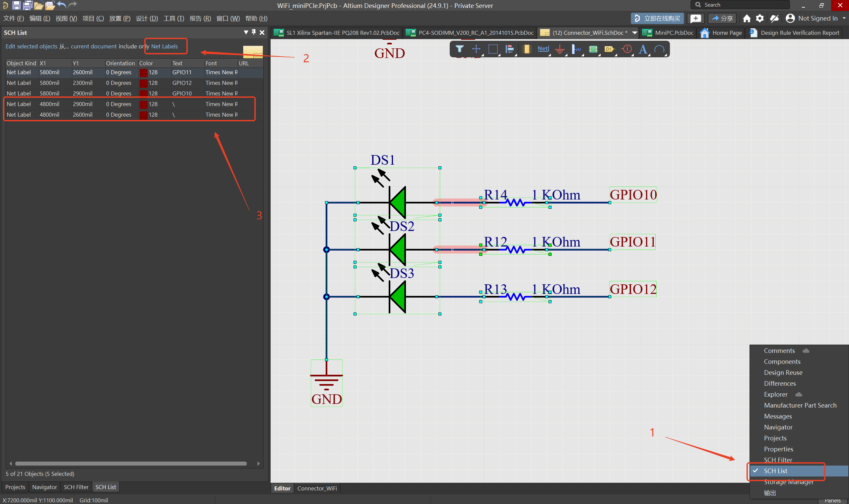Choose the Net Label placement tool
This screenshot has width=849, height=504.
click(543, 49)
